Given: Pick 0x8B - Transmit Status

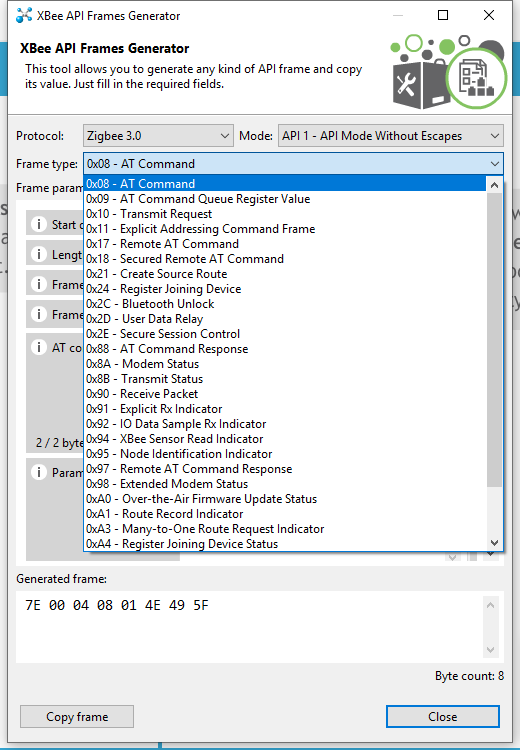Looking at the screenshot, I should coord(285,379).
